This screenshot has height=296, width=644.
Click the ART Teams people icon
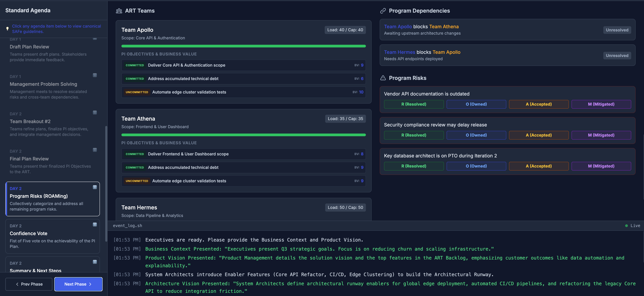(x=119, y=11)
